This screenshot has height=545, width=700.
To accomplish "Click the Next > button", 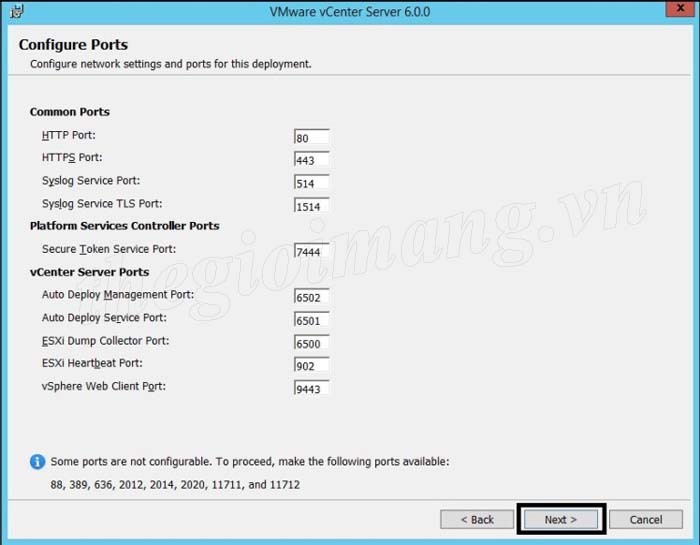I will pyautogui.click(x=561, y=520).
